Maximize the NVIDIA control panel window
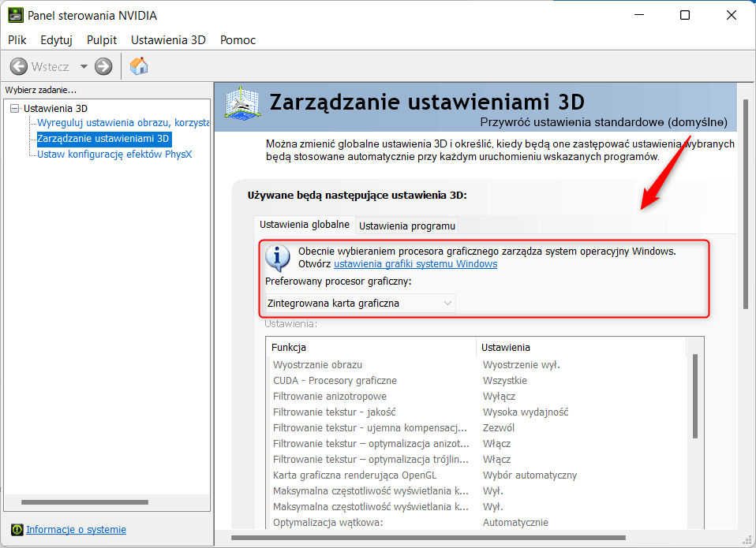The image size is (756, 548). click(685, 16)
